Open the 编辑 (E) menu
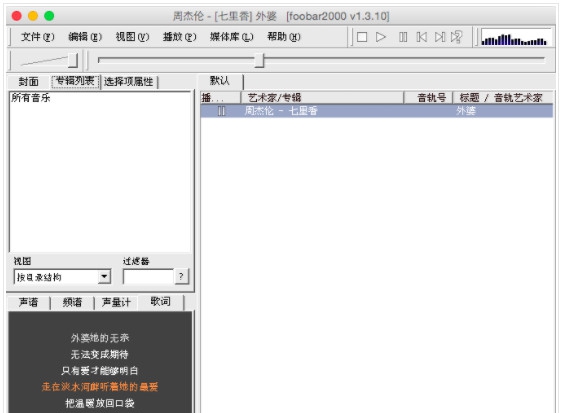This screenshot has height=413, width=562. 85,37
